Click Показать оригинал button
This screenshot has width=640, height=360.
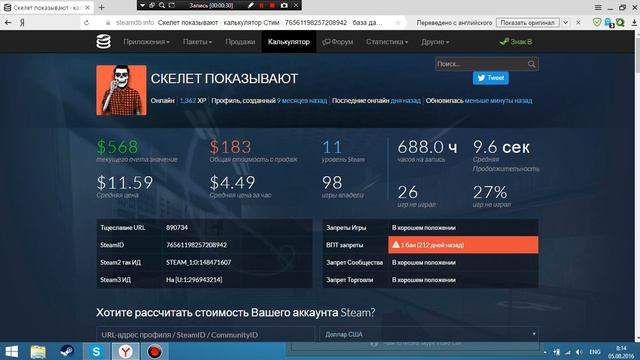point(527,23)
